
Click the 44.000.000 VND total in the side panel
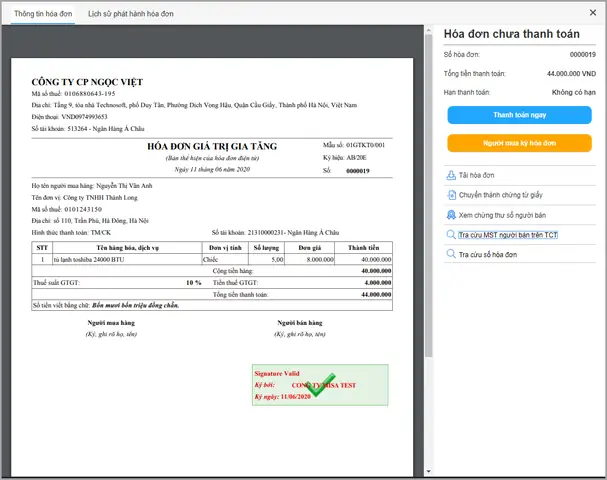[559, 74]
